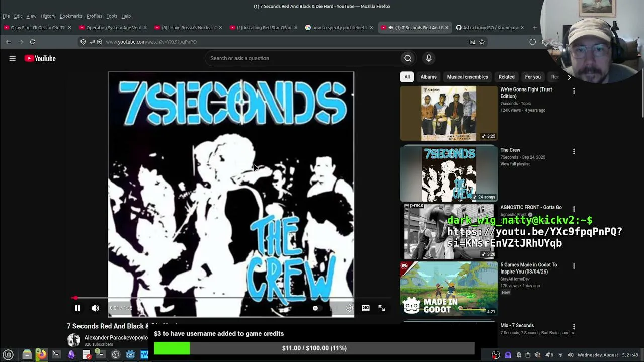Seek along the red video progress bar
This screenshot has height=362, width=644.
coord(232,298)
